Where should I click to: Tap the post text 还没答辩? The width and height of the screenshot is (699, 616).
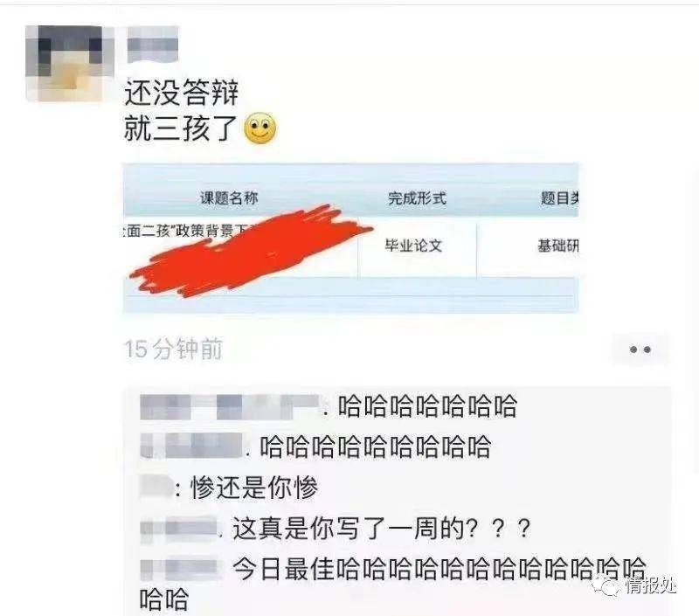(182, 93)
